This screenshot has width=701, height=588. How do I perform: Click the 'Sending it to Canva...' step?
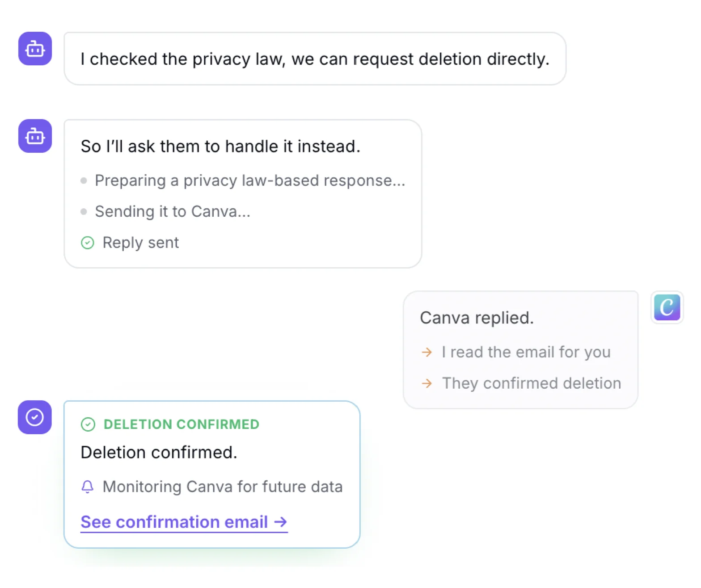click(173, 211)
